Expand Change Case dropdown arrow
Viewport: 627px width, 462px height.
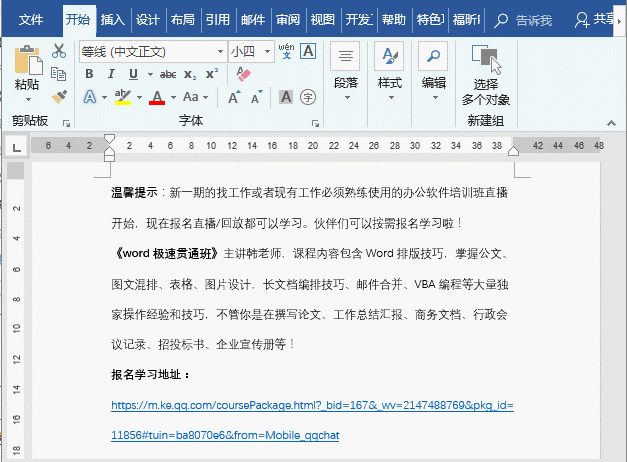click(206, 97)
